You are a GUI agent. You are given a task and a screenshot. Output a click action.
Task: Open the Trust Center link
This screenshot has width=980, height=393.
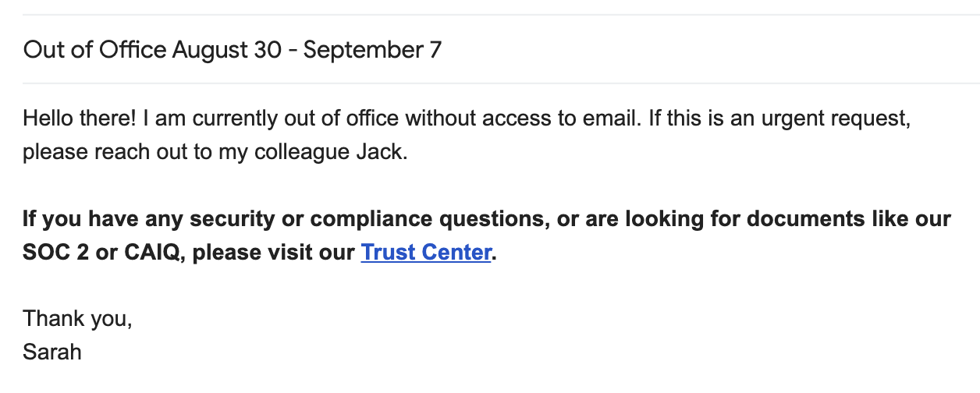(425, 253)
